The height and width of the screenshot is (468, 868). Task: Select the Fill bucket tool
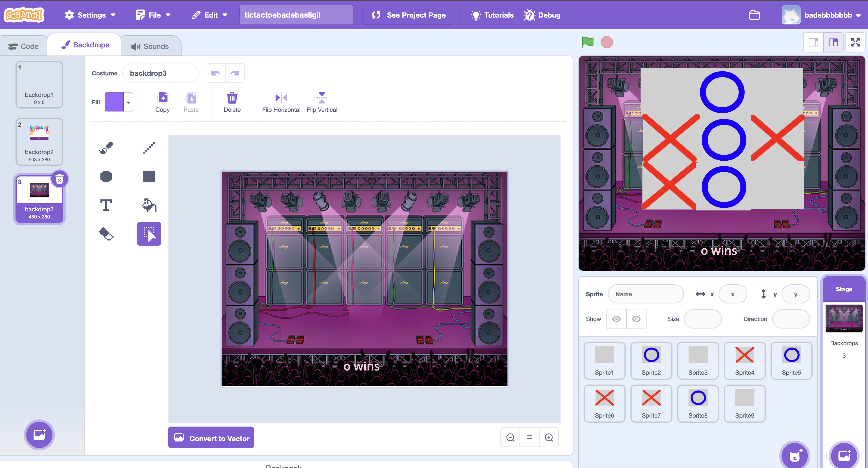(x=149, y=205)
